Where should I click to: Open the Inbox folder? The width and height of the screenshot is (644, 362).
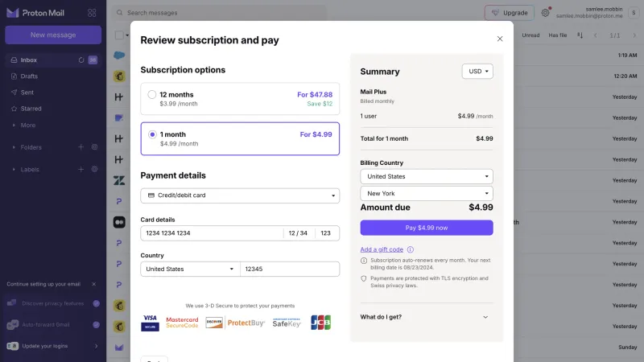(x=29, y=60)
